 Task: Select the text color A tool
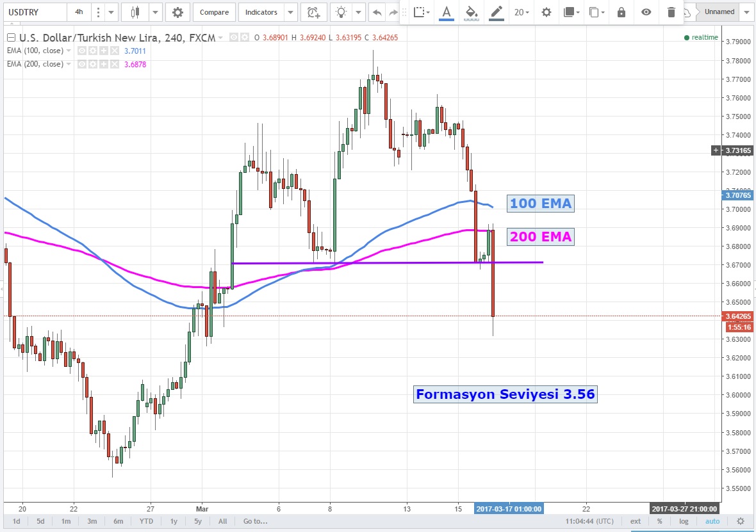(x=446, y=12)
